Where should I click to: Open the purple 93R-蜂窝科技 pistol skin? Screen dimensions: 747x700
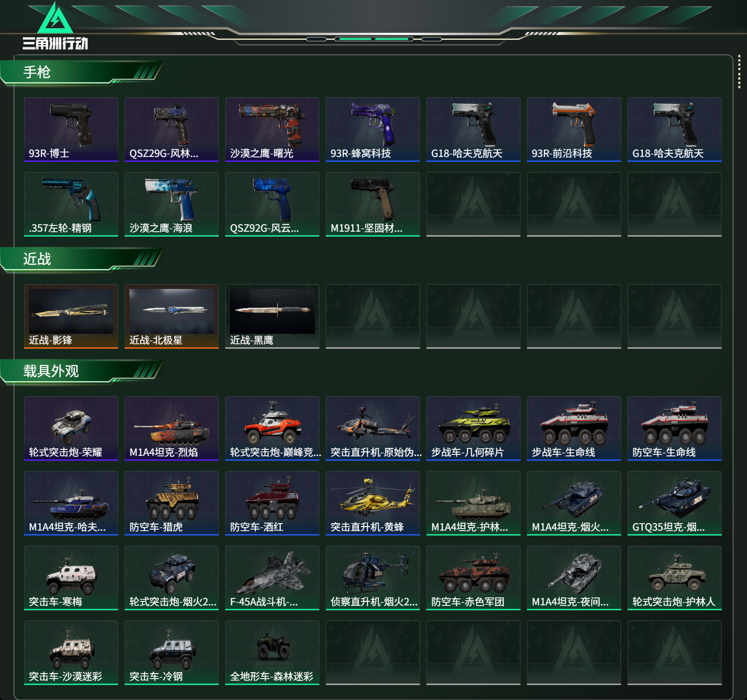coord(373,130)
